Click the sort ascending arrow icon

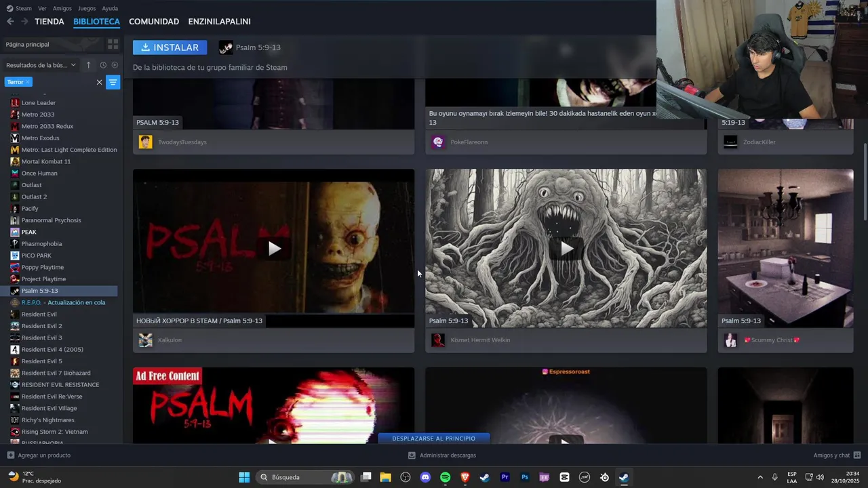[89, 65]
